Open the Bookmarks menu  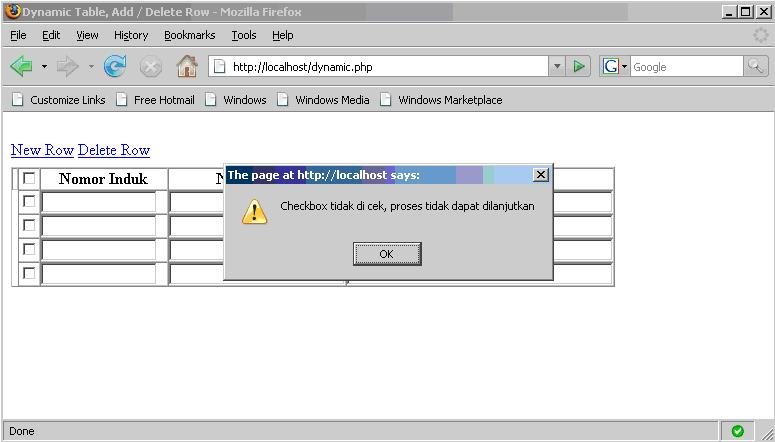coord(190,35)
